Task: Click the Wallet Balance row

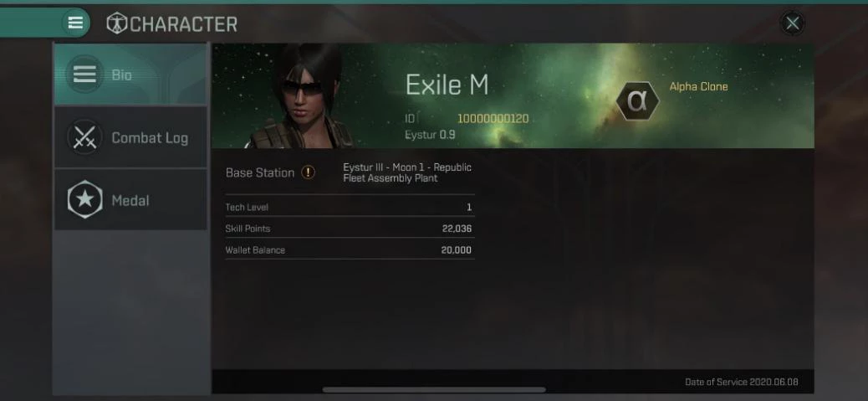Action: click(350, 249)
